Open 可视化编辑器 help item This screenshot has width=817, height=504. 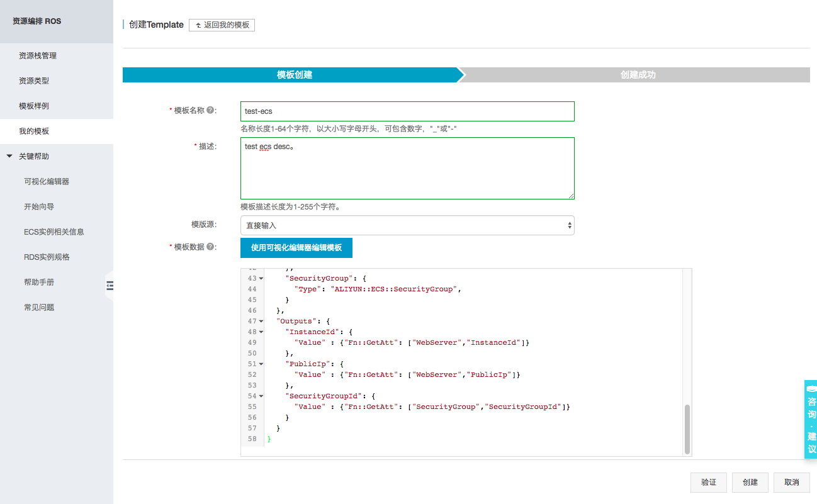click(47, 182)
